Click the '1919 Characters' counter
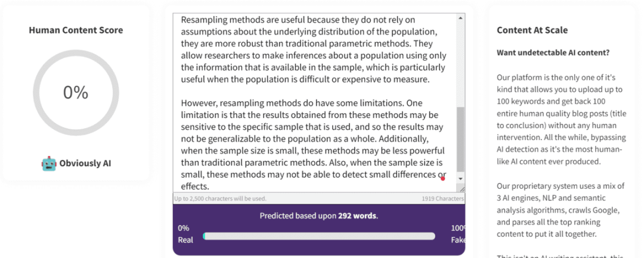The height and width of the screenshot is (258, 644). (442, 198)
